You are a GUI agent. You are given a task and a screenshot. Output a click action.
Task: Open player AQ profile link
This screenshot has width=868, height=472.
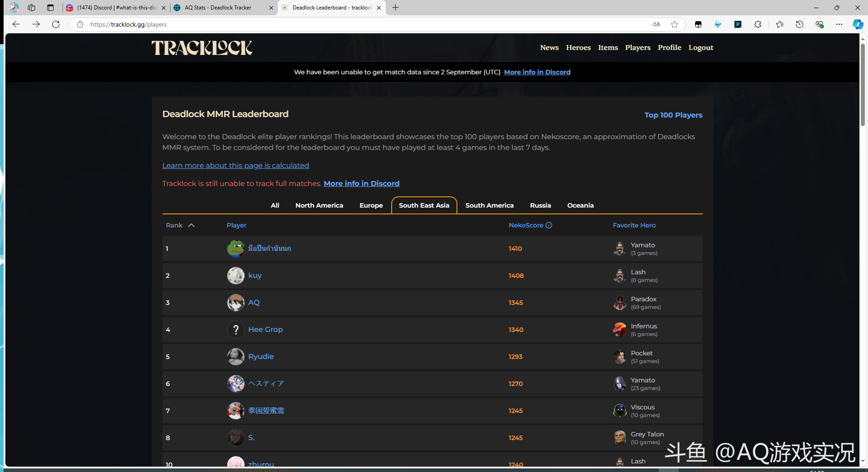coord(254,303)
